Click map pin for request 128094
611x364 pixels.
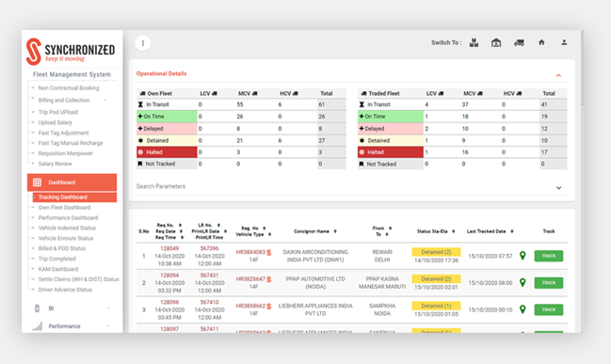(x=523, y=282)
